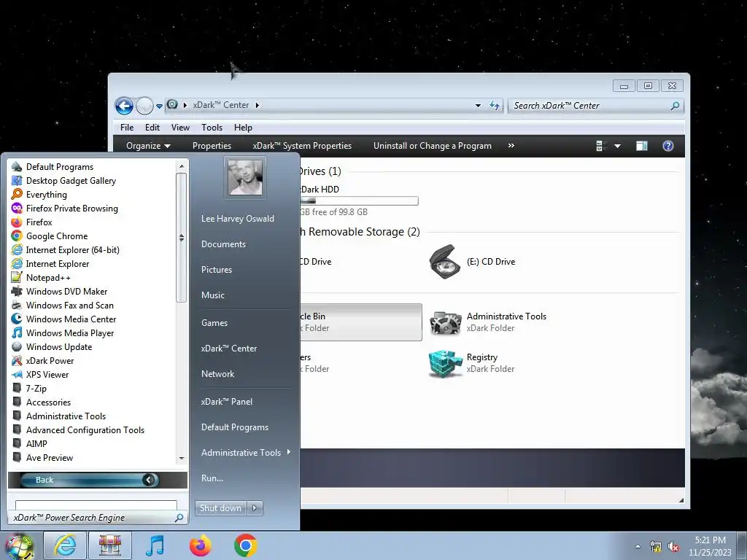Open the Help menu
The image size is (747, 560).
(x=243, y=127)
